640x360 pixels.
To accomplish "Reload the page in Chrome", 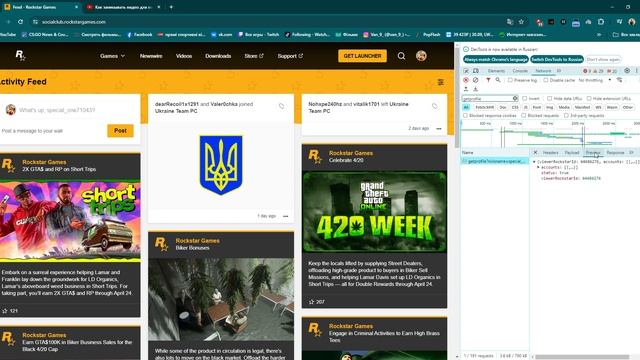I will 20,22.
